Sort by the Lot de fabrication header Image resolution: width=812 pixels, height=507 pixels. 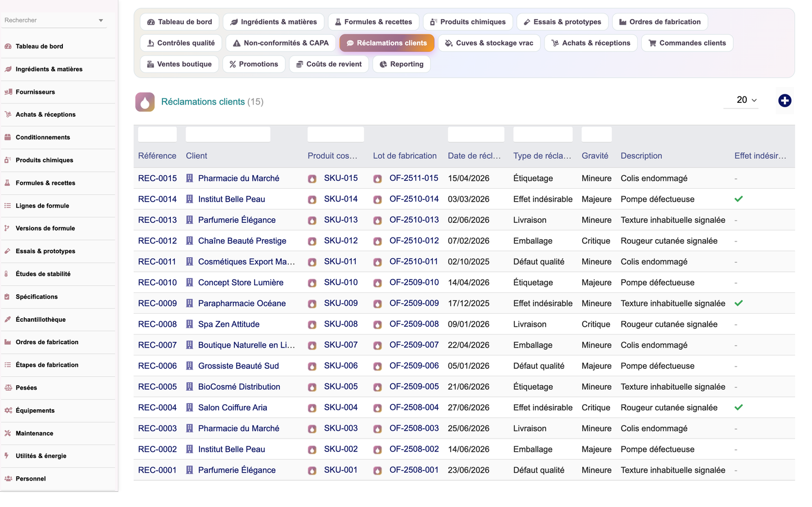click(x=405, y=156)
